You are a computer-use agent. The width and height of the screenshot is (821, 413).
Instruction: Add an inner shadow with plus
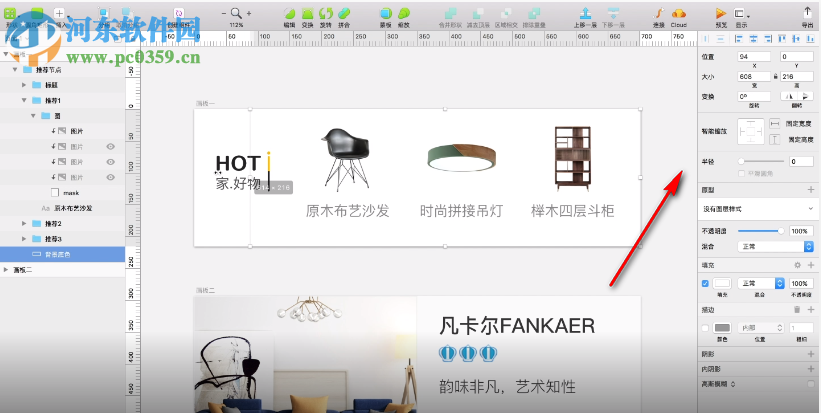click(x=811, y=369)
